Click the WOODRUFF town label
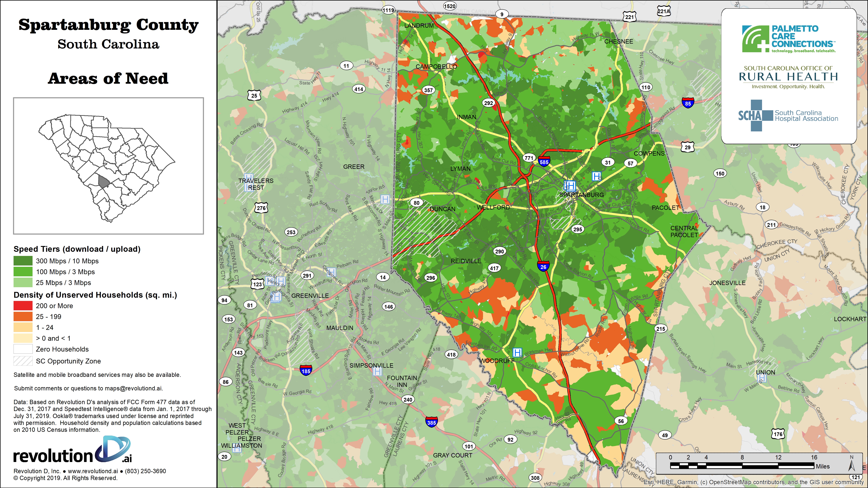Screen dimensions: 868x488 coord(497,361)
